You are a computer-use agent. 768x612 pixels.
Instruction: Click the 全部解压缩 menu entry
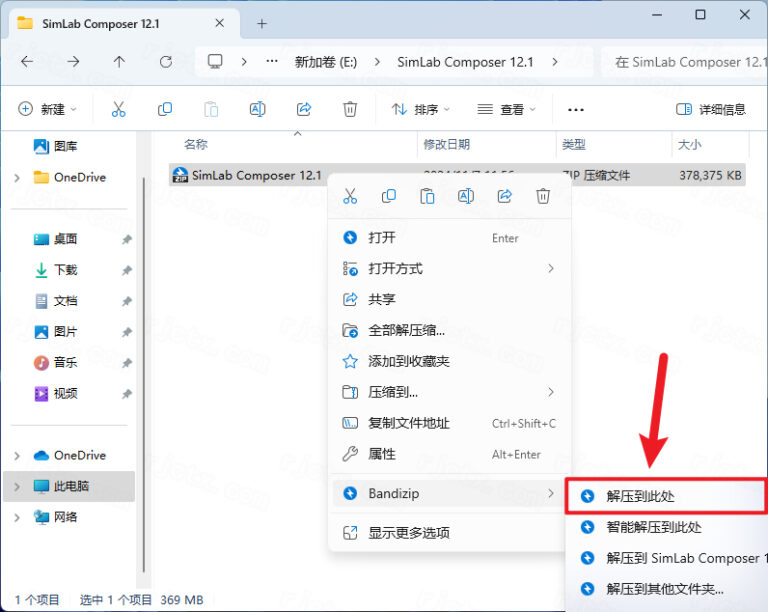(x=406, y=330)
